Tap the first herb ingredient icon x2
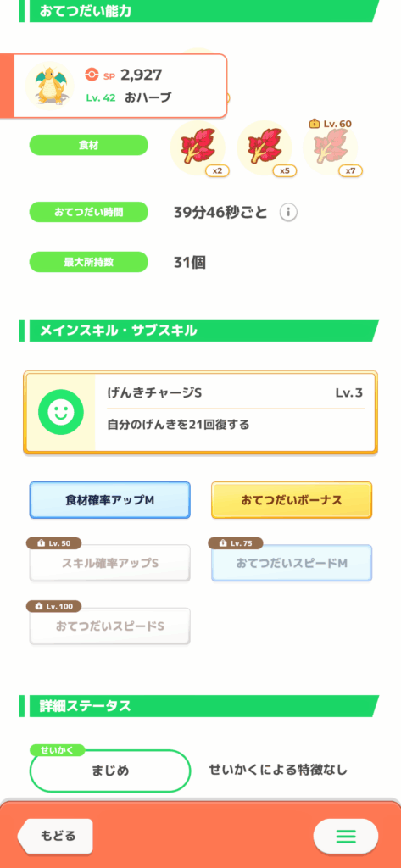Viewport: 401px width, 868px height. click(198, 147)
